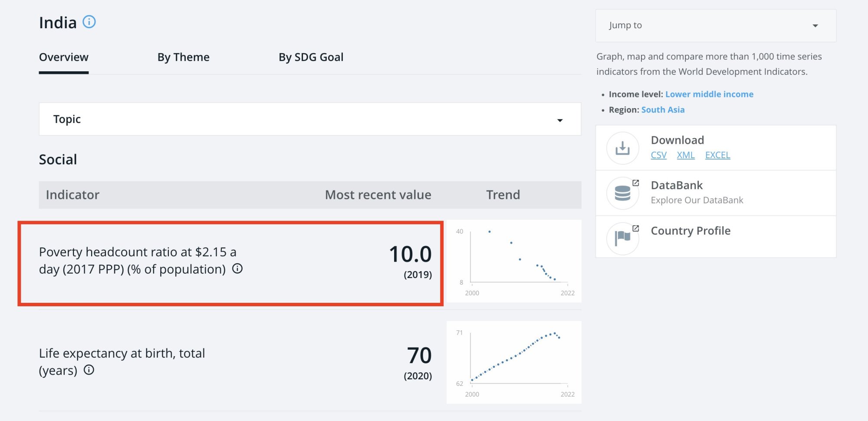The height and width of the screenshot is (421, 868).
Task: Open the South Asia region link
Action: 663,110
